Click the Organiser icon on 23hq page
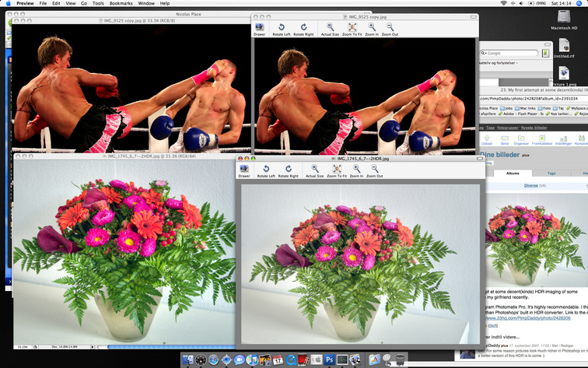This screenshot has width=588, height=368. (x=521, y=140)
